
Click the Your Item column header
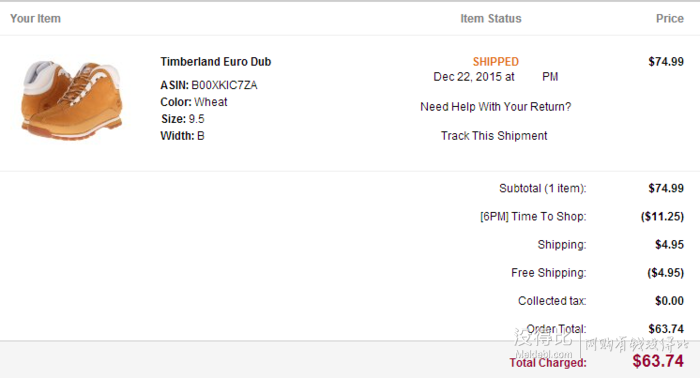pos(35,19)
